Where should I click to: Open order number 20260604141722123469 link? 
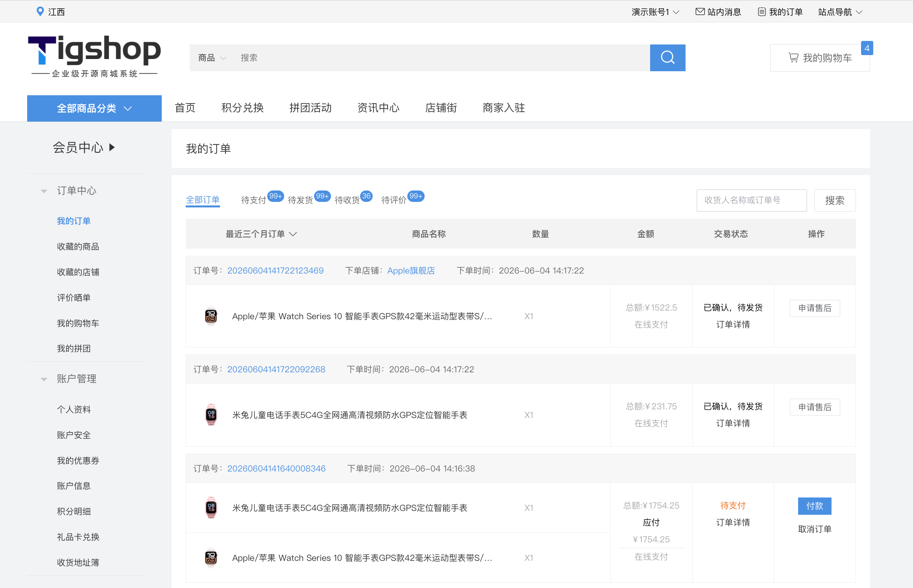[x=275, y=271]
